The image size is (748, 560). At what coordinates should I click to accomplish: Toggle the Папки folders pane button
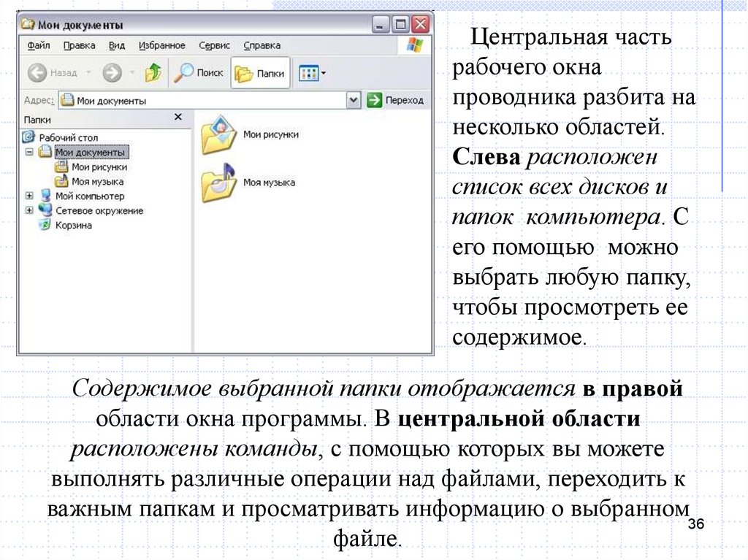click(x=260, y=73)
